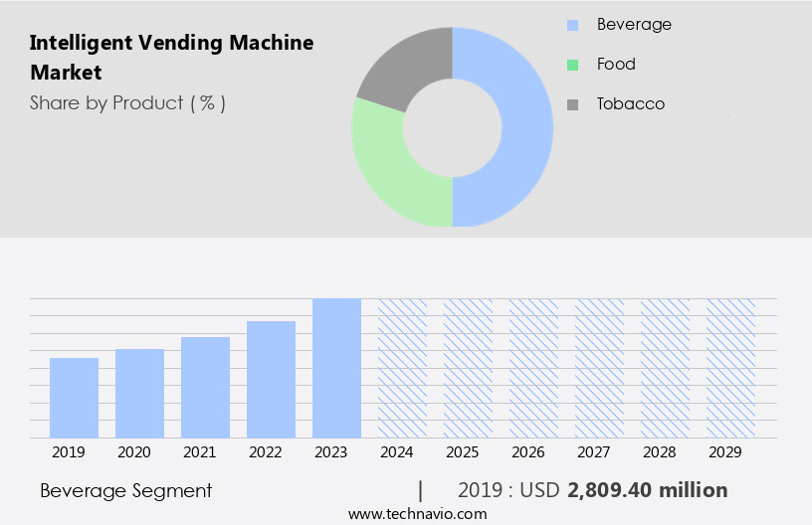Select the 2021 solid blue bar

205,387
